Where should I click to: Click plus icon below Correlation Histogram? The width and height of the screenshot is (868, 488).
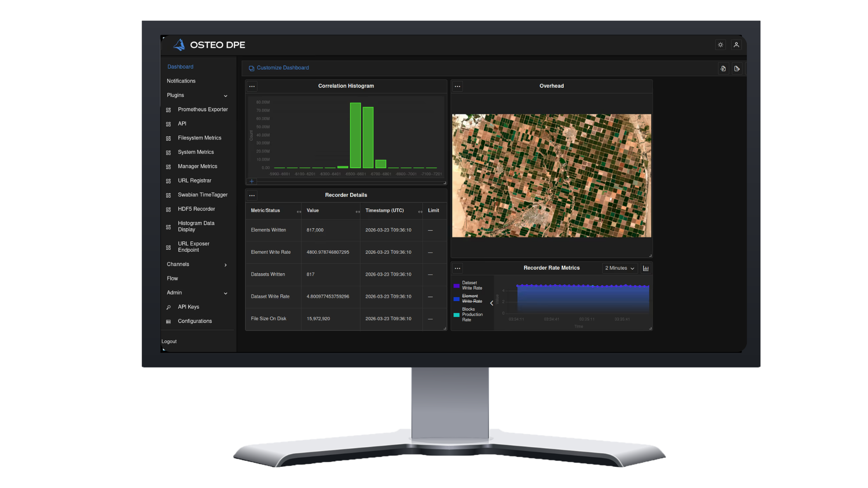coord(252,182)
